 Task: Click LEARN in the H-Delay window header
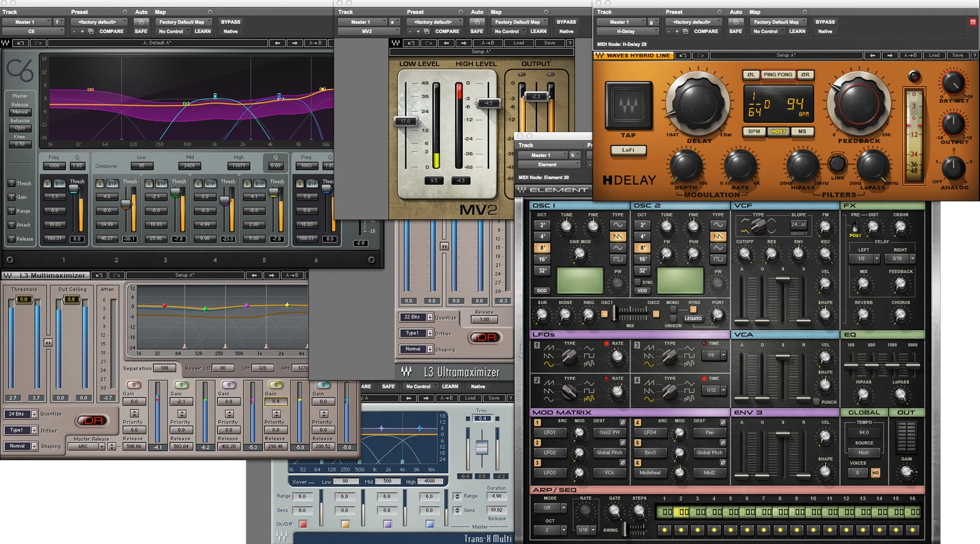[797, 31]
